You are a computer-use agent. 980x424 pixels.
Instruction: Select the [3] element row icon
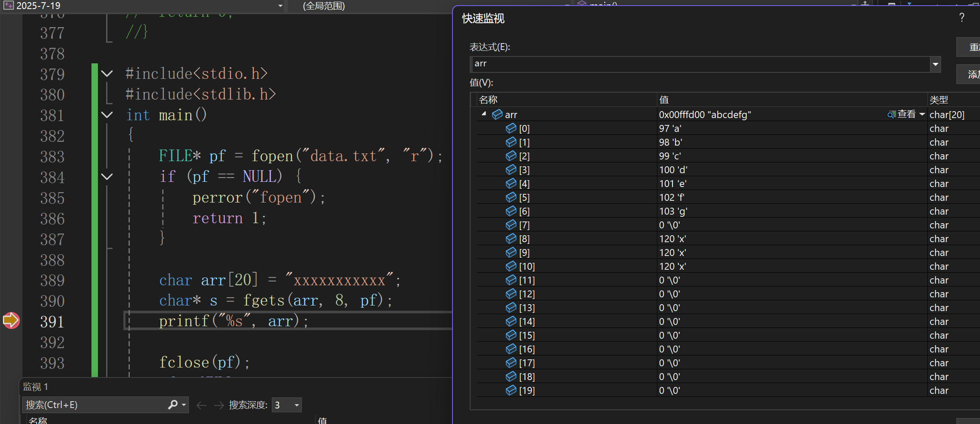(x=511, y=169)
